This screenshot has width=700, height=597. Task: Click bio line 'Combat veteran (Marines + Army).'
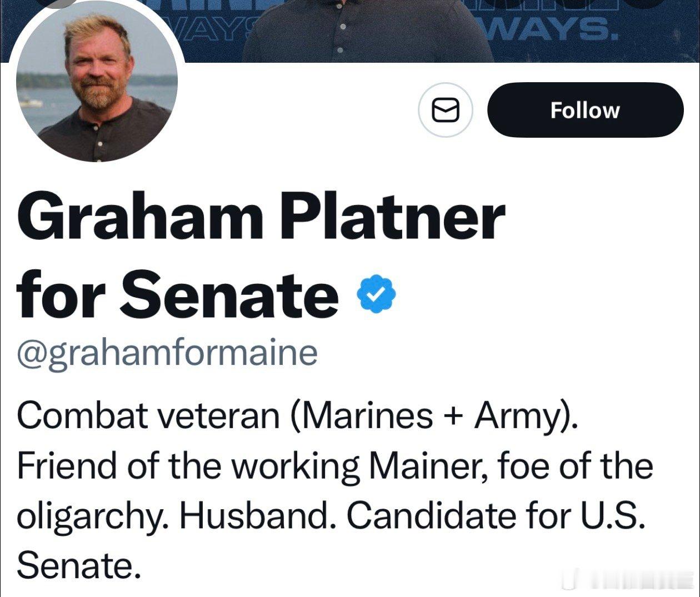click(x=297, y=415)
